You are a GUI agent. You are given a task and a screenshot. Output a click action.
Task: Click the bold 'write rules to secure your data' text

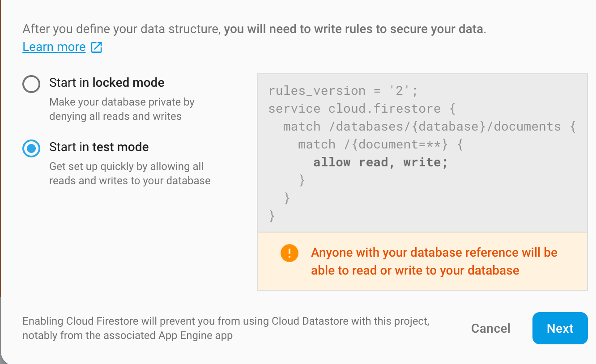pos(353,30)
